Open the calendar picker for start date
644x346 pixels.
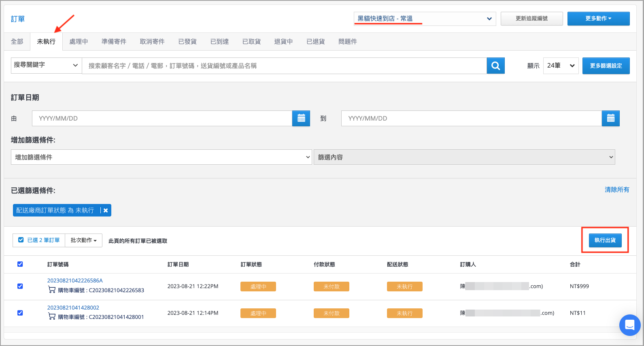pos(301,118)
